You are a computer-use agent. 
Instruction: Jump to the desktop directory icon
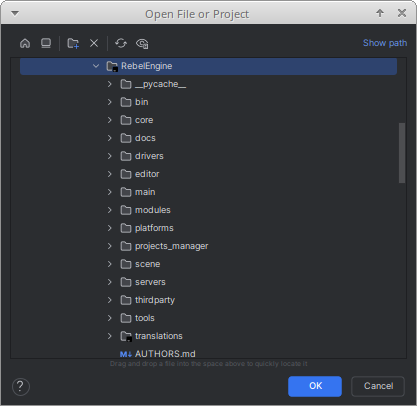(x=46, y=43)
